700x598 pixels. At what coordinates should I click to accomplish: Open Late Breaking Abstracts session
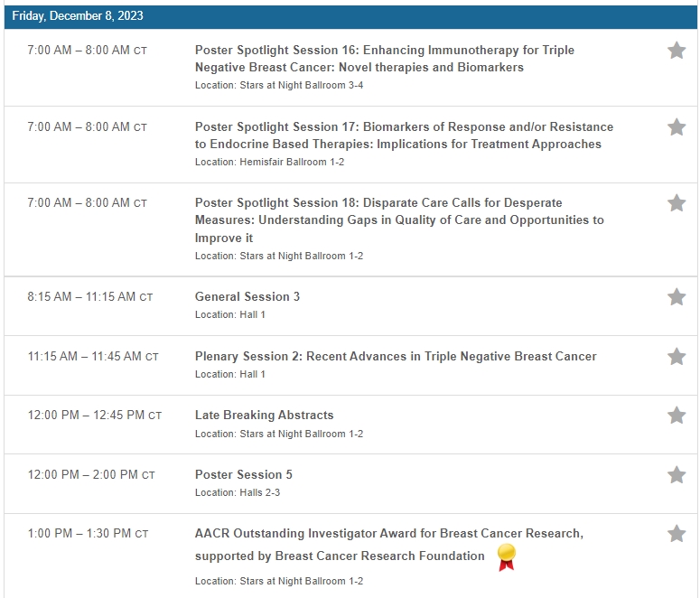[x=265, y=416]
